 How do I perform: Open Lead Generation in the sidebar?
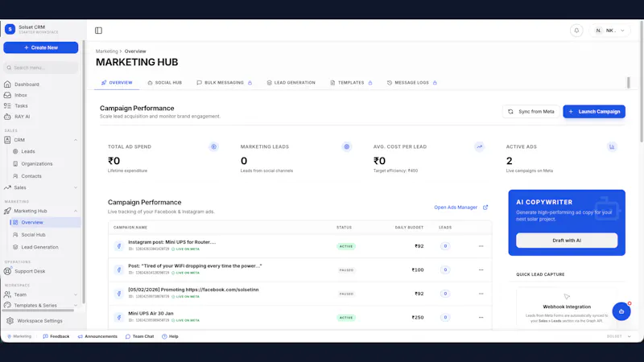39,247
